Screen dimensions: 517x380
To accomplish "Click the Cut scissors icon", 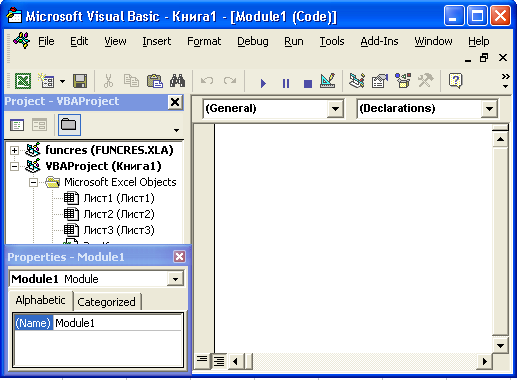I will click(108, 81).
